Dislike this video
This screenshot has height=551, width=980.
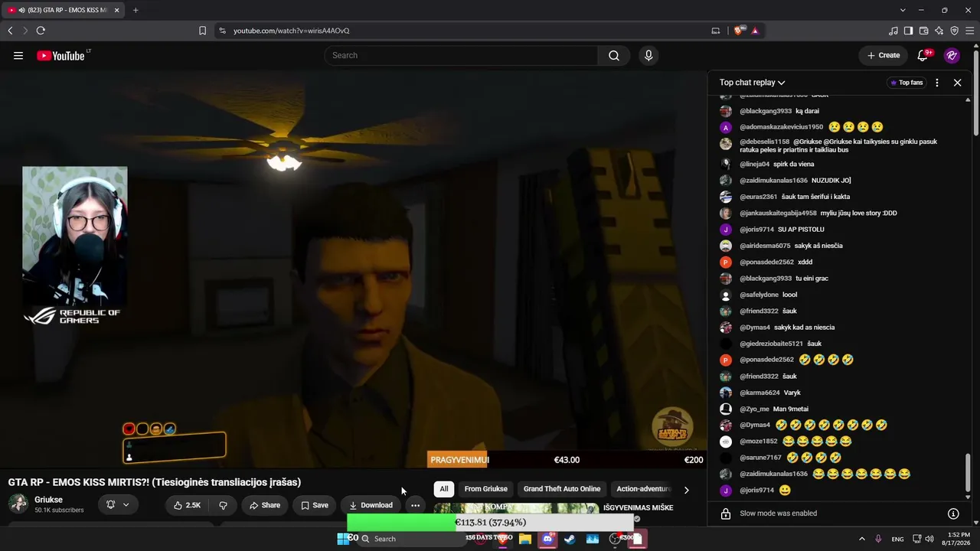(223, 505)
